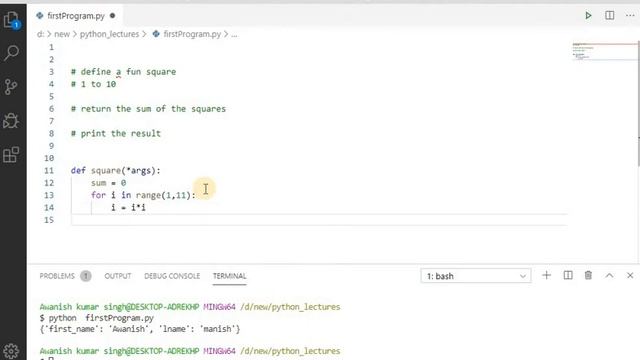Open the Source Control view

click(11, 87)
